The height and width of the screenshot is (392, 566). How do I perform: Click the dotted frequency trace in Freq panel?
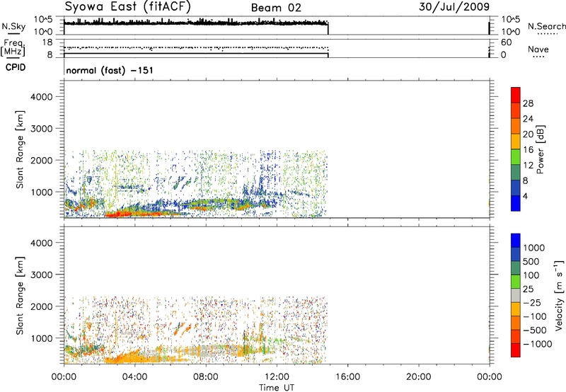(196, 47)
